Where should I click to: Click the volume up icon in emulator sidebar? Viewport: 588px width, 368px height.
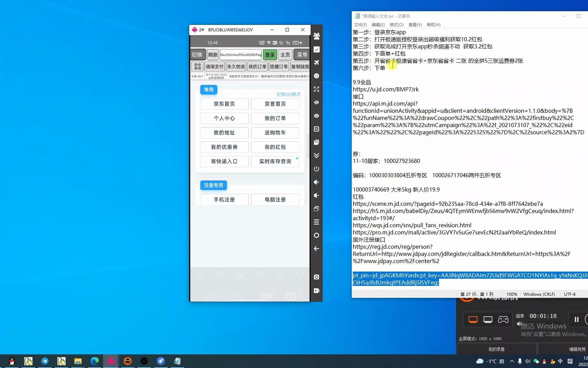[316, 182]
